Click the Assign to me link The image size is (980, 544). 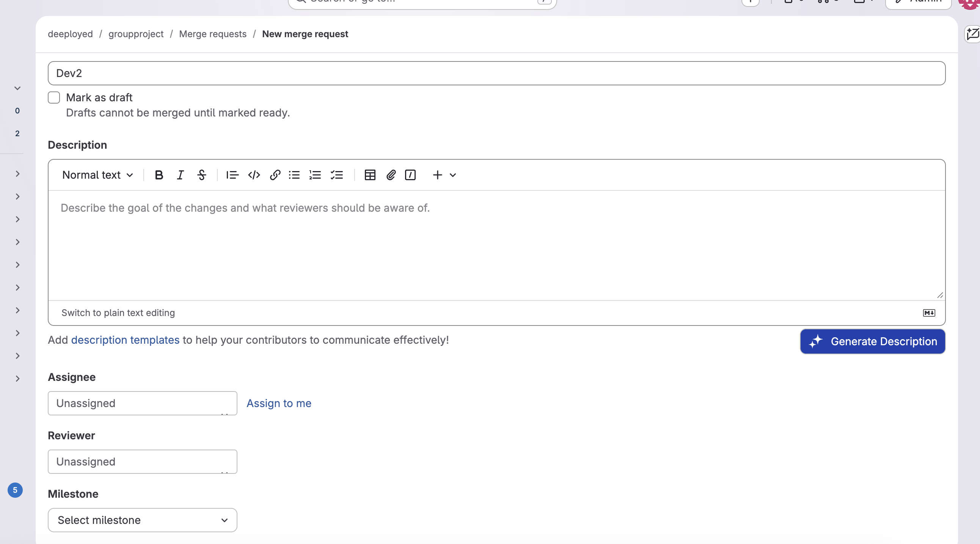[x=279, y=403]
